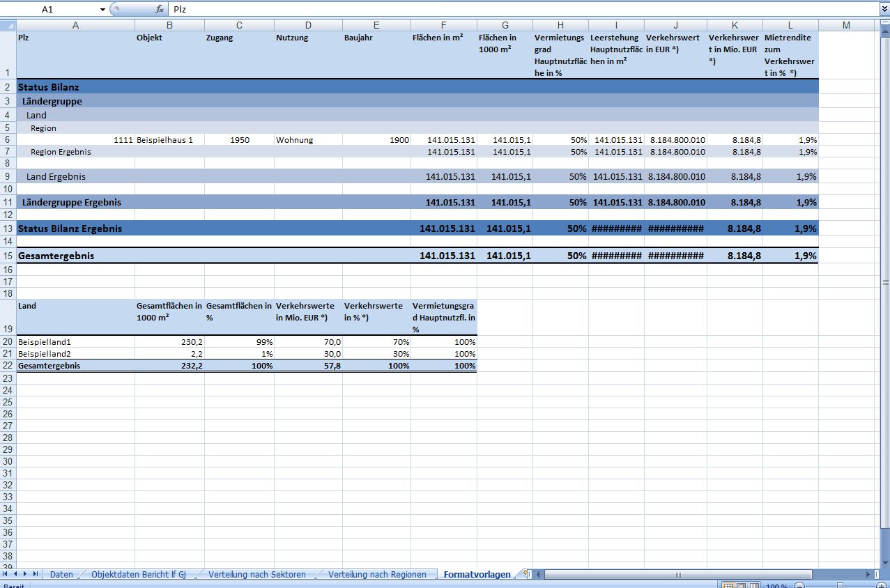Go to previous sheet tab arrow
The image size is (890, 588).
click(16, 574)
